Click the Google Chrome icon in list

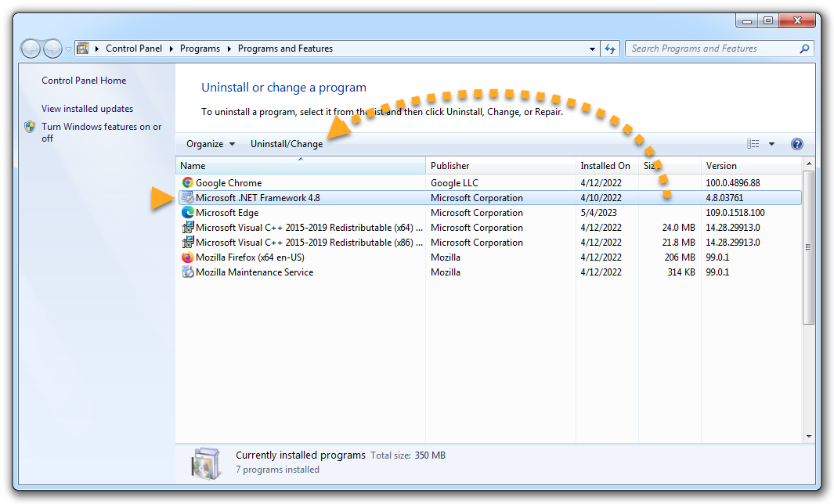[187, 183]
